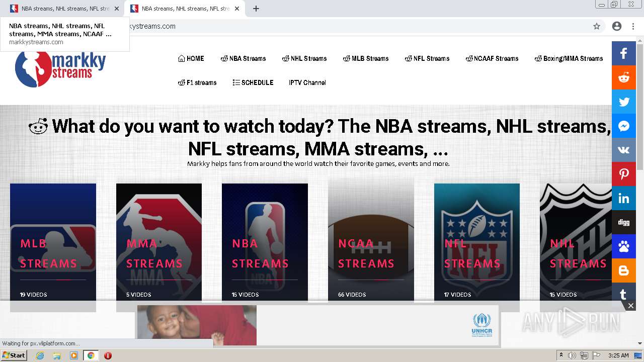Open F1 streams menu item

click(x=197, y=82)
